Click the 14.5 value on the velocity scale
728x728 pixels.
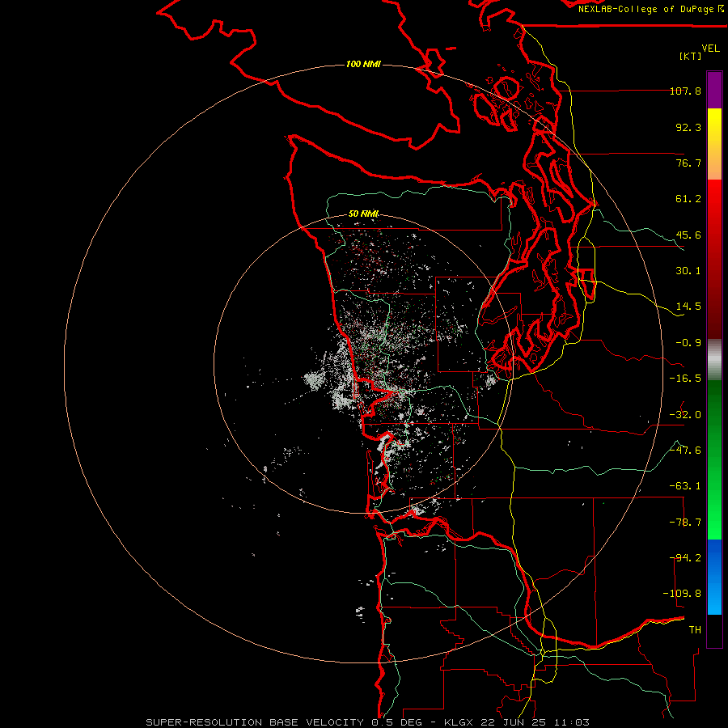click(688, 307)
